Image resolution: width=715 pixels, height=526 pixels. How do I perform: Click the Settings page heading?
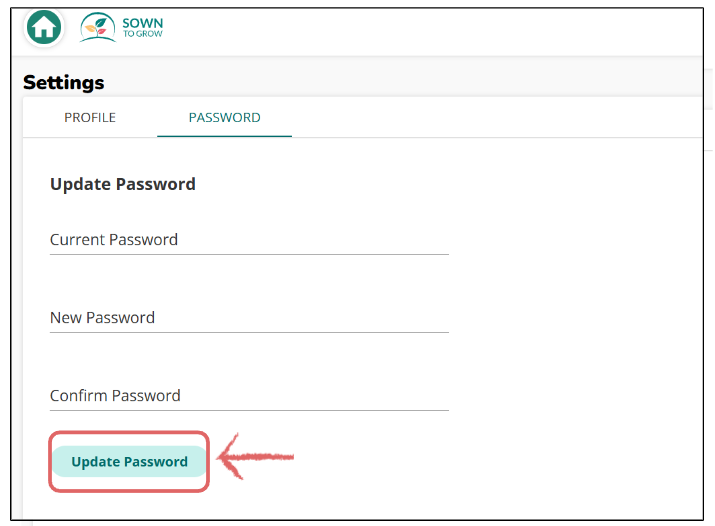point(64,83)
